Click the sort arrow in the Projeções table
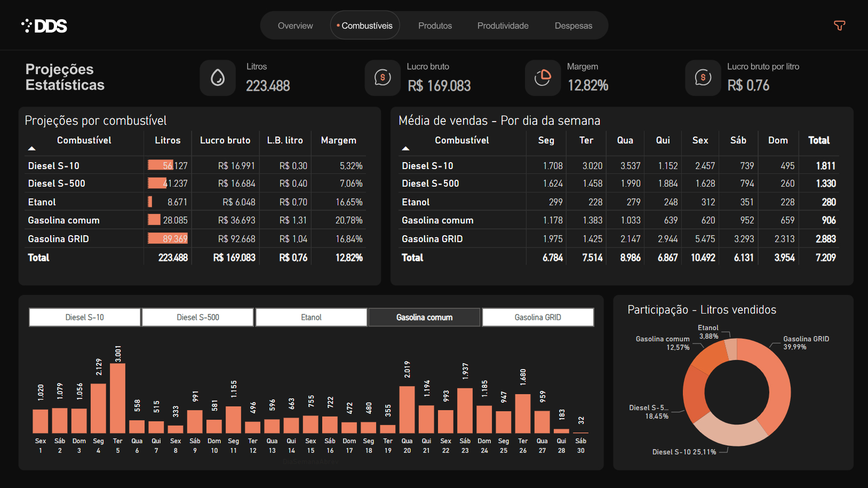Viewport: 868px width, 488px height. (31, 148)
